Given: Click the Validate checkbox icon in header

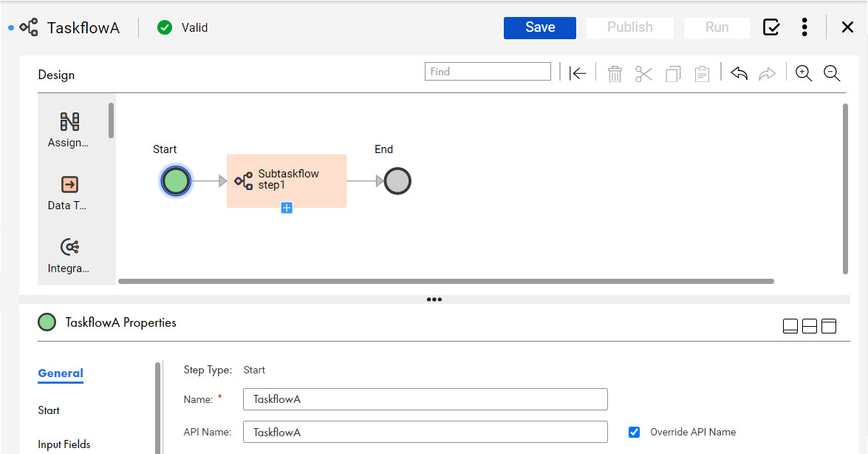Looking at the screenshot, I should tap(771, 27).
